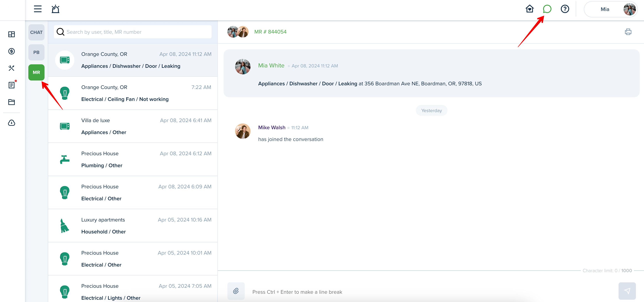Click Mike Walsh's message avatar

tap(242, 131)
